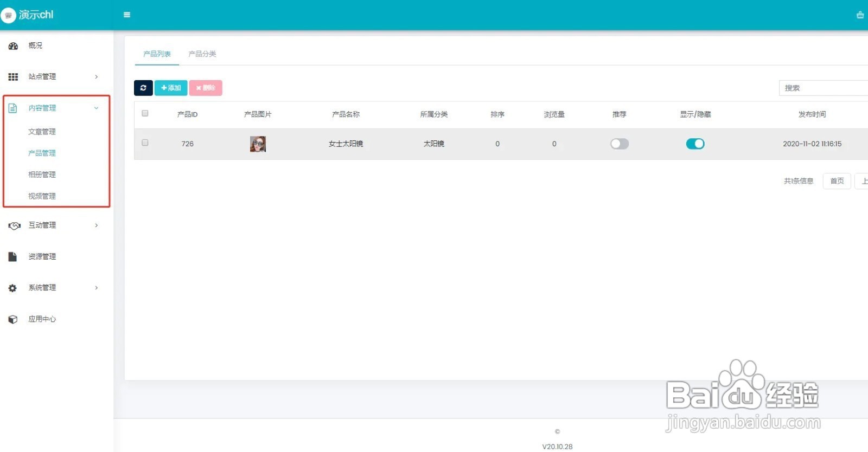Switch to the 产品列表 tab
868x452 pixels.
click(157, 54)
